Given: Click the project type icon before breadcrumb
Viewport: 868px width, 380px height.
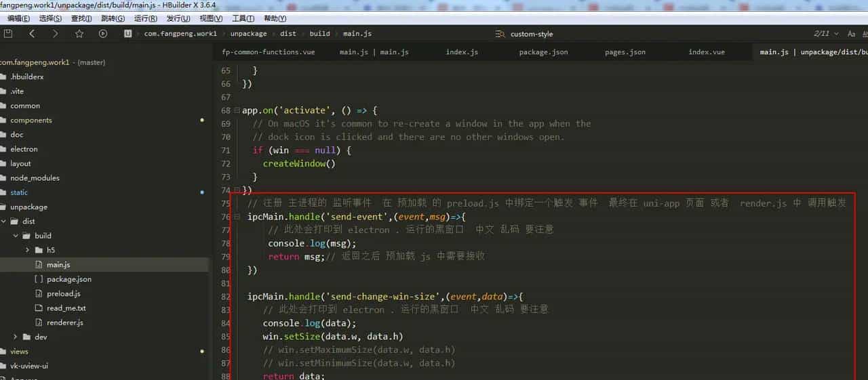Looking at the screenshot, I should pyautogui.click(x=127, y=33).
